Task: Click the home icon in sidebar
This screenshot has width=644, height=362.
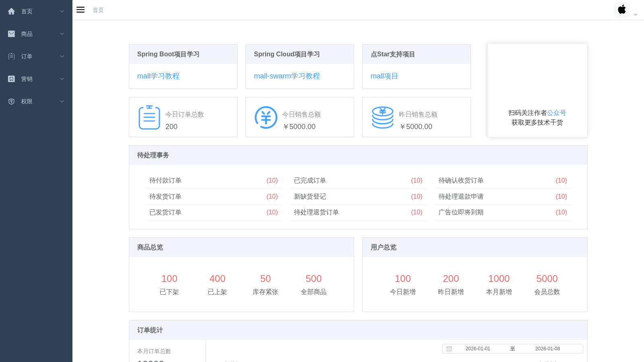Action: tap(11, 11)
